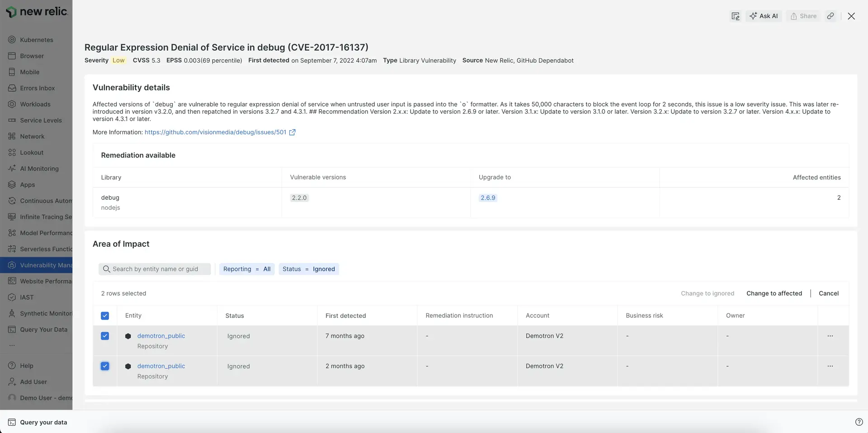Uncheck the 7 months ago row checkbox
Viewport: 868px width, 433px height.
[x=105, y=336]
